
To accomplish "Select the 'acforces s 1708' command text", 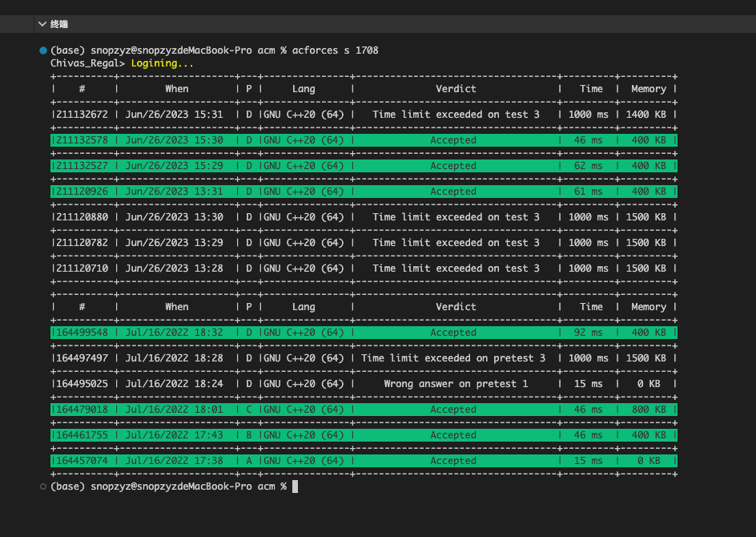I will (x=335, y=50).
